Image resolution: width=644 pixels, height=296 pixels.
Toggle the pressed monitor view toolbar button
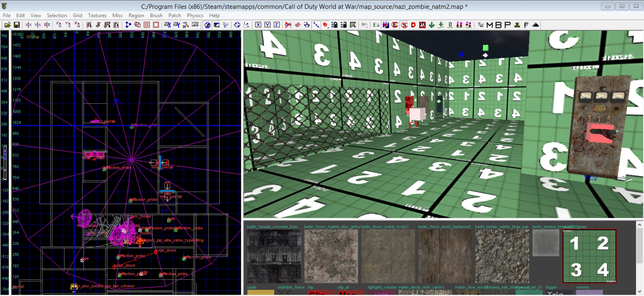(x=217, y=25)
